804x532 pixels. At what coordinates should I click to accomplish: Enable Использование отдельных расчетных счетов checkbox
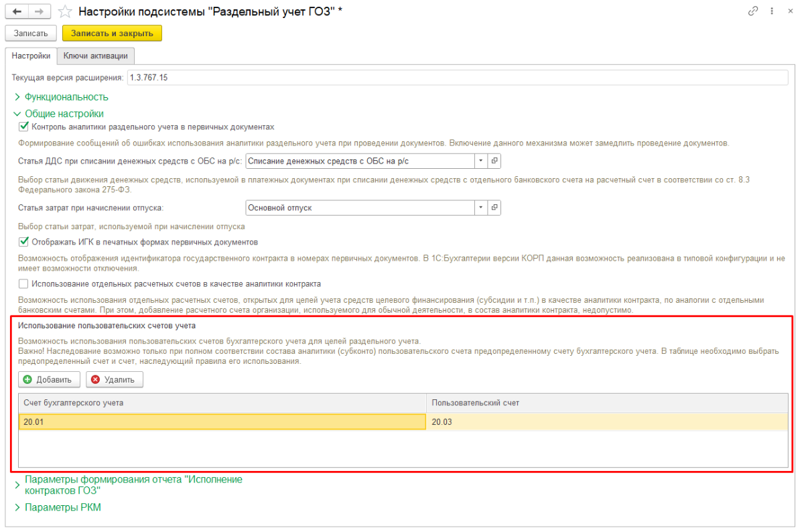(24, 283)
